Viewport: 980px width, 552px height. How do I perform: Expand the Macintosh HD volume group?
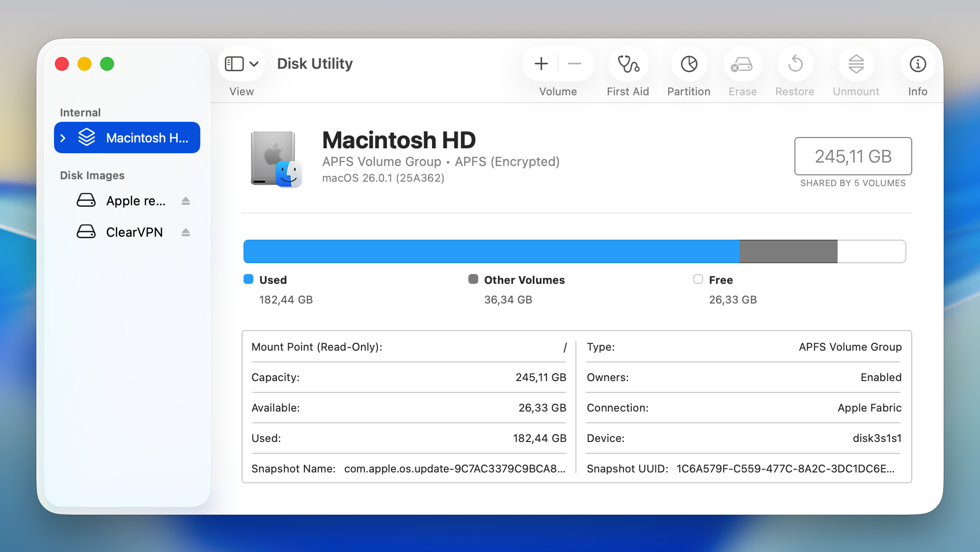[63, 138]
